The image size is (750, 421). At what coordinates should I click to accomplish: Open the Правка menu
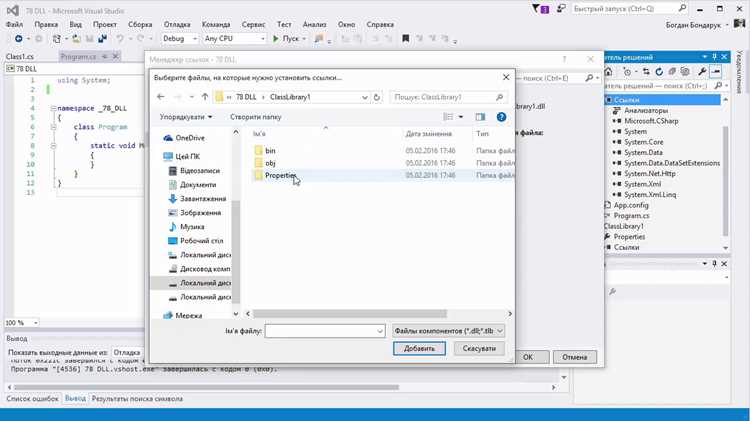point(46,24)
